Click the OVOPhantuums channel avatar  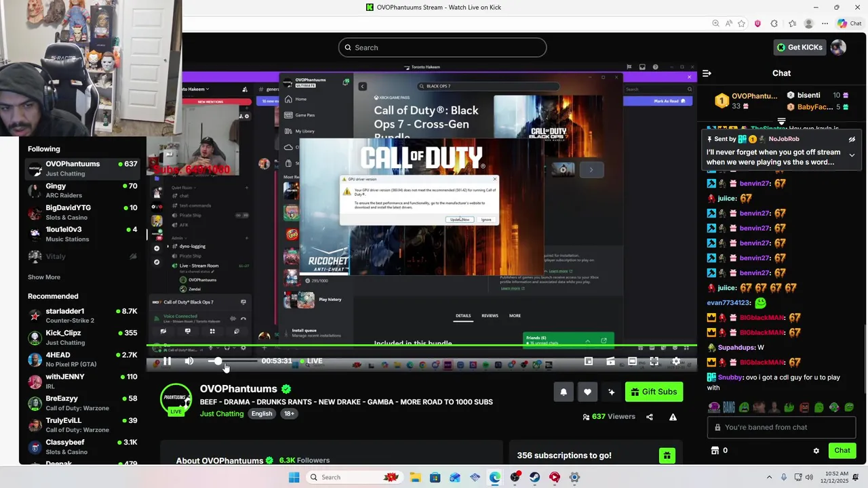[176, 400]
